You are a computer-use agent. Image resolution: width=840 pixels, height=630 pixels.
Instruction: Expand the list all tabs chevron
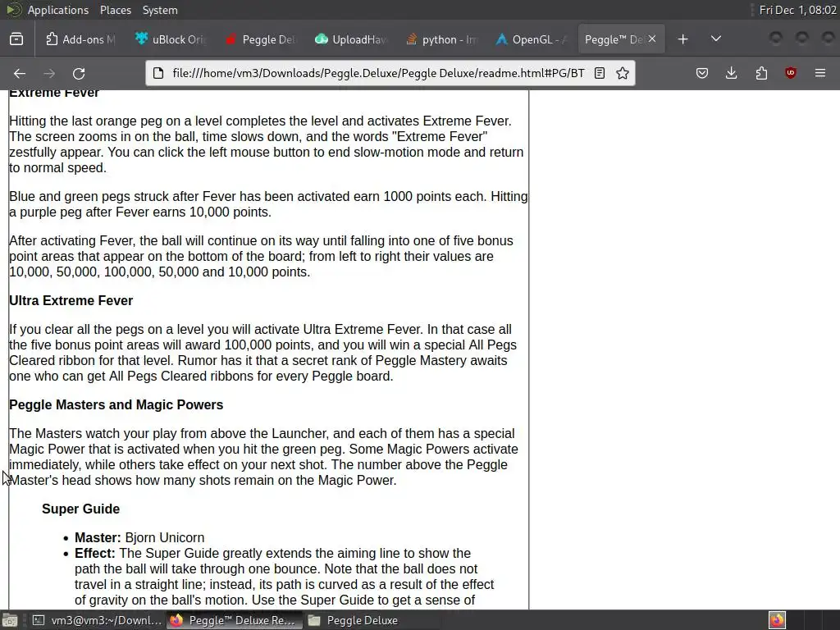(715, 39)
